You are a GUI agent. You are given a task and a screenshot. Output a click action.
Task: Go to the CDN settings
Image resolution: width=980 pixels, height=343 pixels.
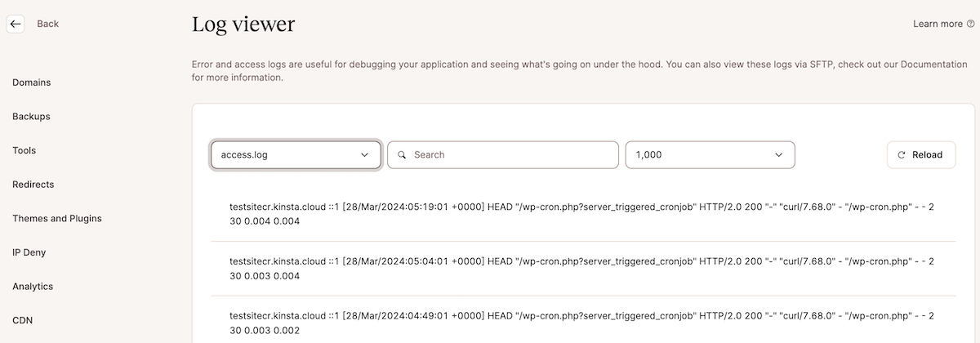[x=23, y=320]
